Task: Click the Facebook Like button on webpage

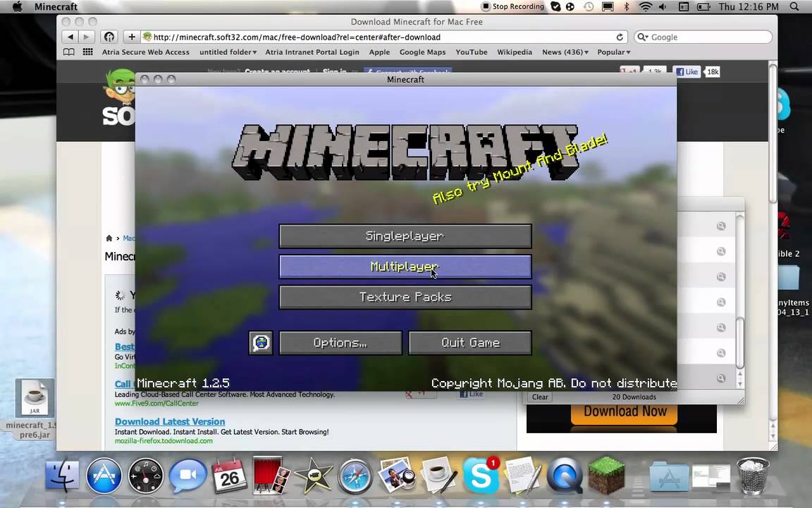Action: point(687,72)
